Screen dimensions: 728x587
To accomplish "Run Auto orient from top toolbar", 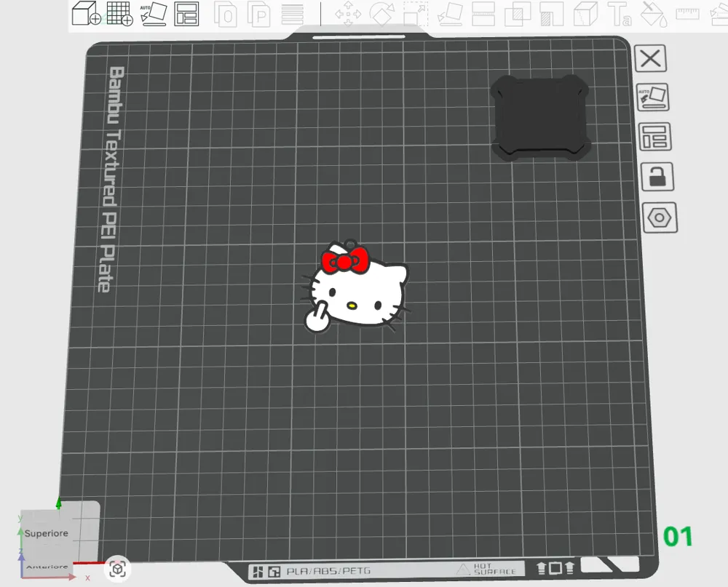I will point(153,14).
